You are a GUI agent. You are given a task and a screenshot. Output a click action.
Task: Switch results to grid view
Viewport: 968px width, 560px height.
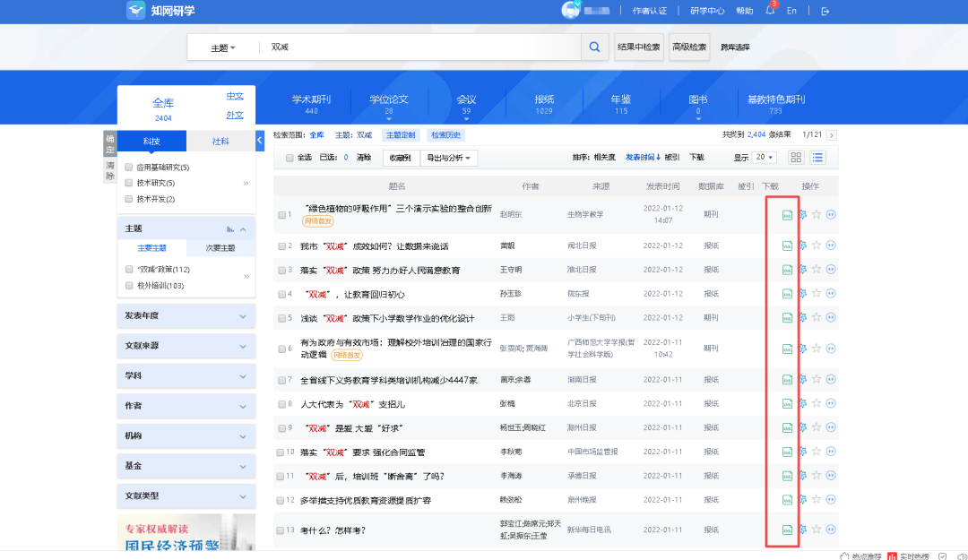[x=796, y=157]
